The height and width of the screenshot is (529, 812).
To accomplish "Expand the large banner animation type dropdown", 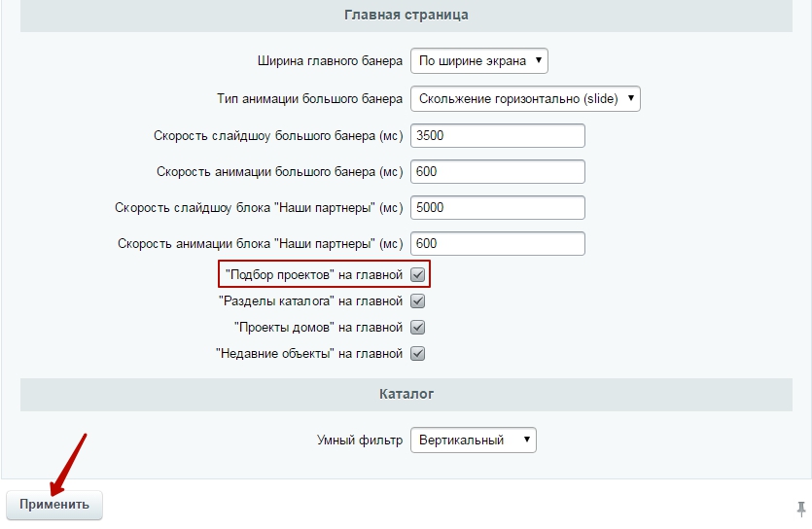I will (525, 99).
